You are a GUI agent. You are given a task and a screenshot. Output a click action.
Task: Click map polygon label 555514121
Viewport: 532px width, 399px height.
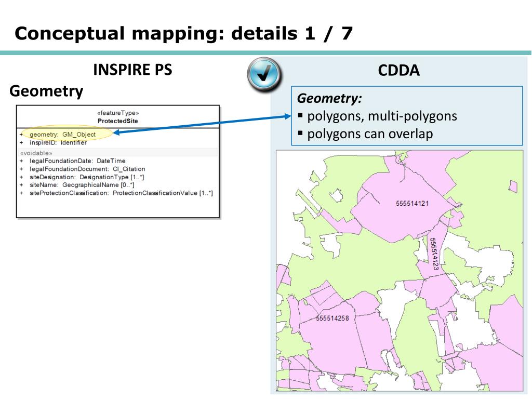[412, 204]
